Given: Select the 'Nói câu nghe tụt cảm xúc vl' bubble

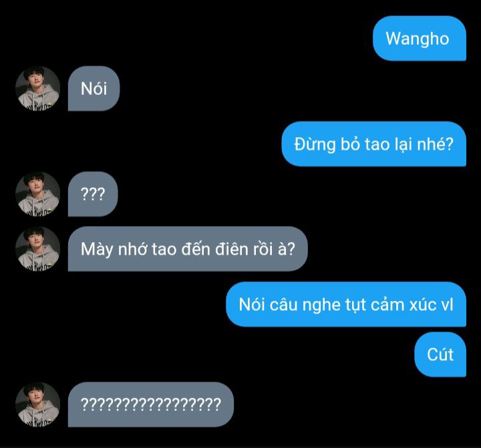Looking at the screenshot, I should click(x=346, y=304).
